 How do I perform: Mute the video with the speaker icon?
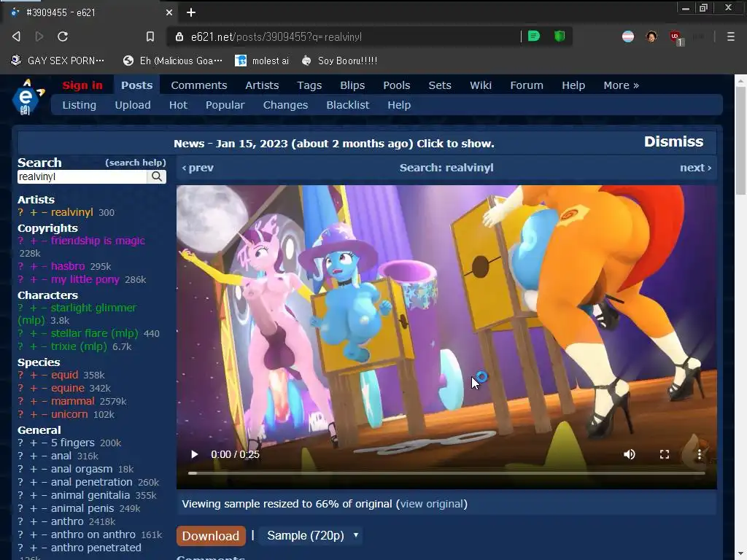630,454
